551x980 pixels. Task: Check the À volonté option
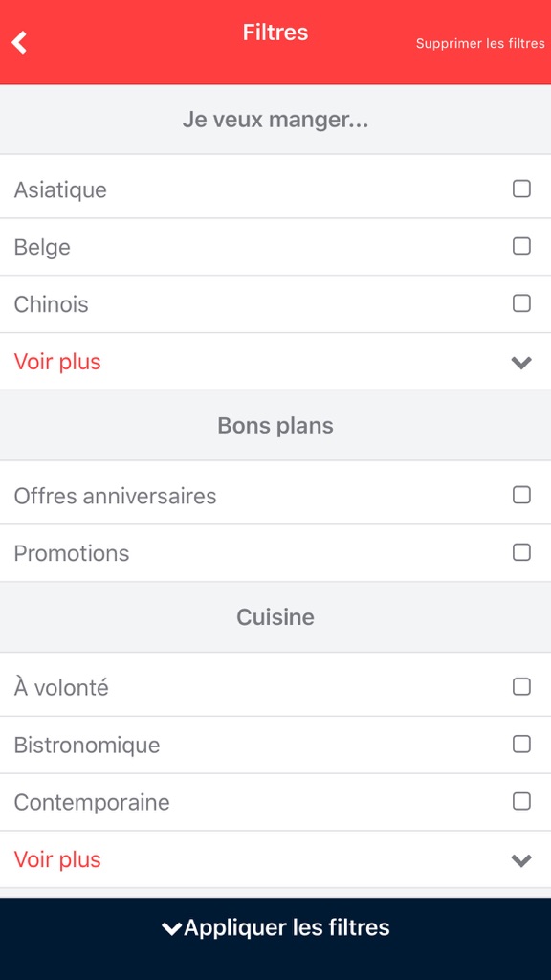pyautogui.click(x=521, y=686)
